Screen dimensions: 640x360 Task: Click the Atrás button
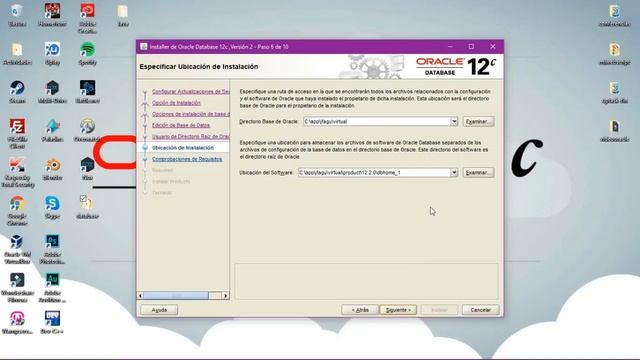click(360, 310)
